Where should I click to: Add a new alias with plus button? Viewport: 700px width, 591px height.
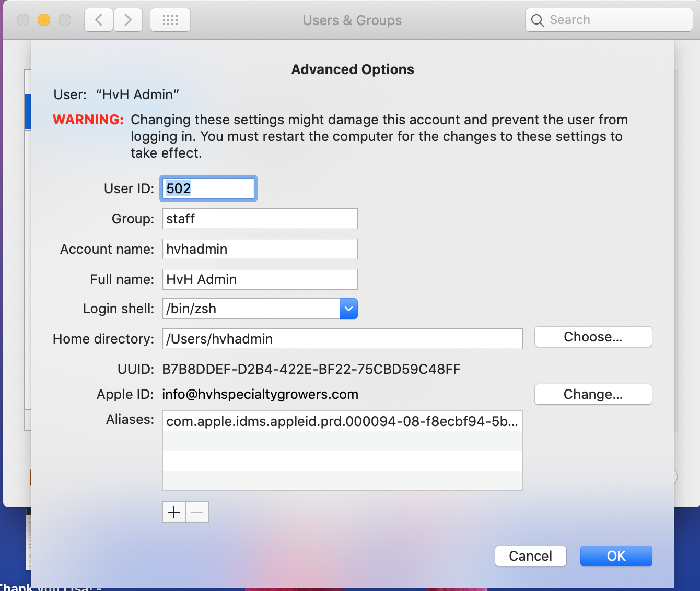tap(174, 512)
